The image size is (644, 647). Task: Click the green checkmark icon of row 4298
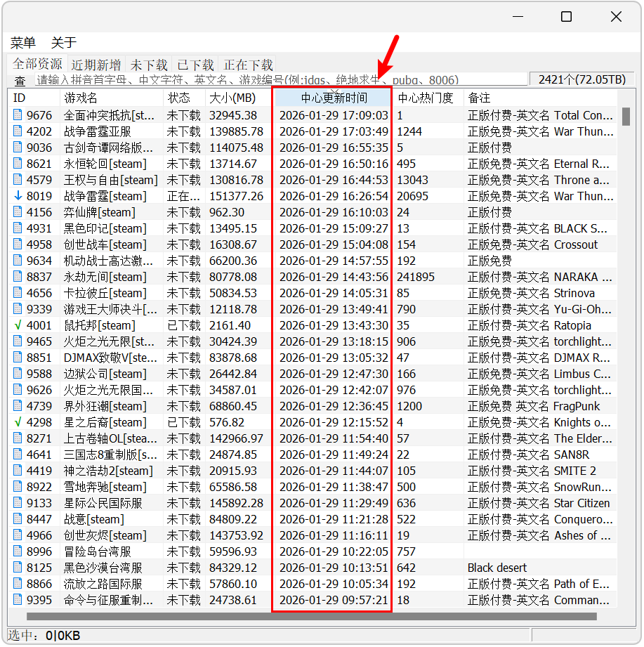[x=18, y=422]
